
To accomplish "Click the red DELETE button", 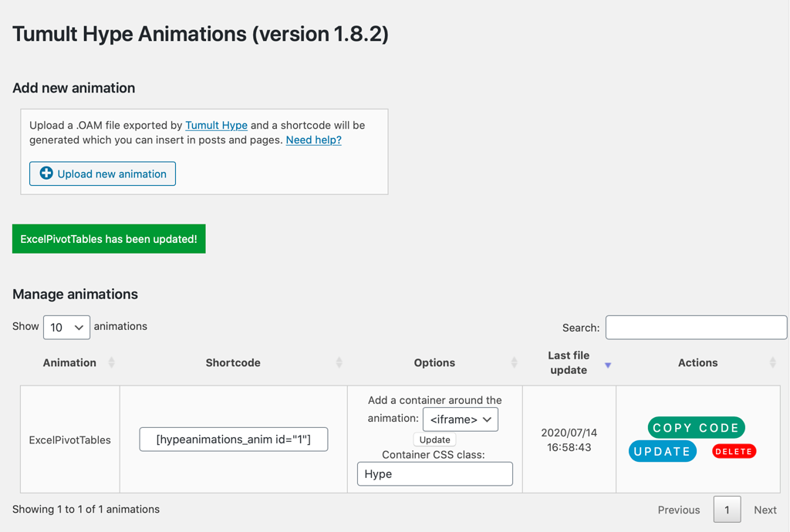I will 734,451.
